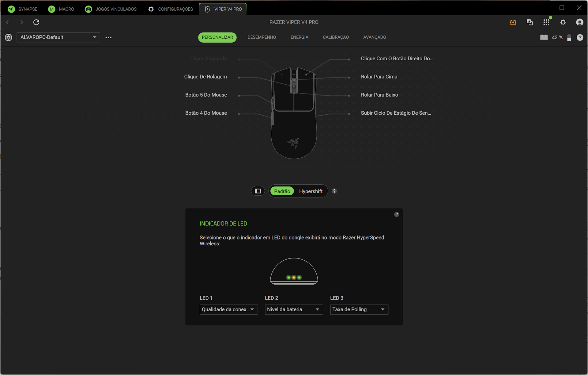Click the overlapping windows icon in header
Screen dimensions: 588x375
[530, 22]
